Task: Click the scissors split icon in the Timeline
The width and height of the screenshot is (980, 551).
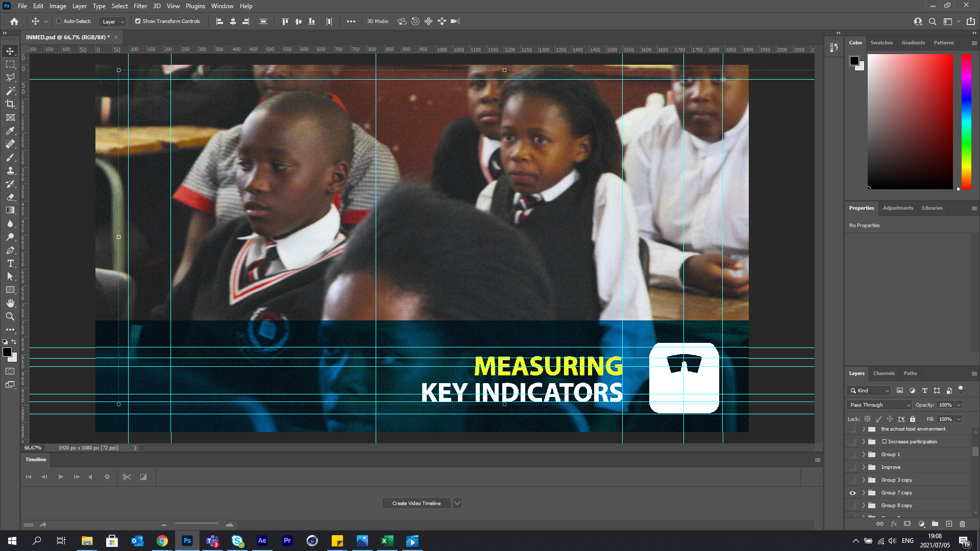Action: click(127, 477)
